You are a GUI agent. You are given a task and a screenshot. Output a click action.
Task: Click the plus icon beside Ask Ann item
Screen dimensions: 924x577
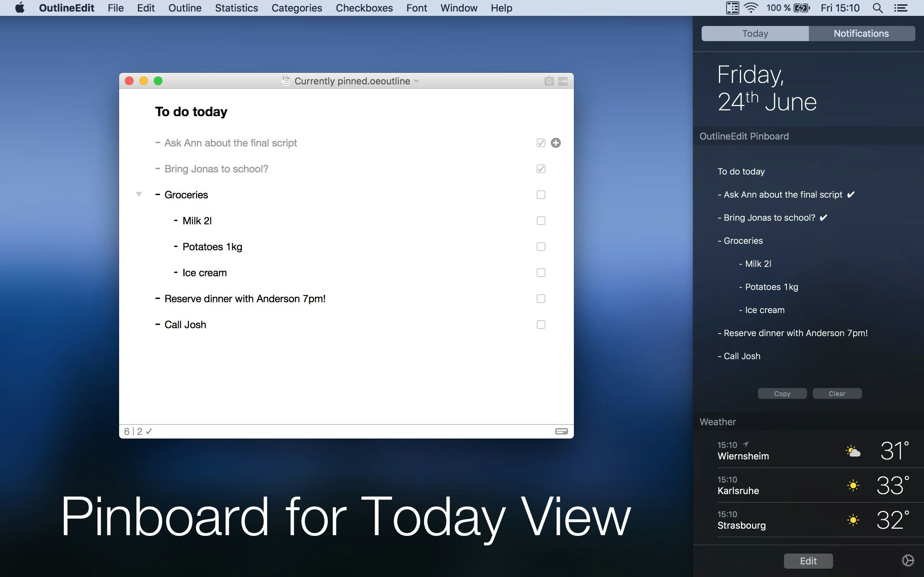(x=555, y=143)
